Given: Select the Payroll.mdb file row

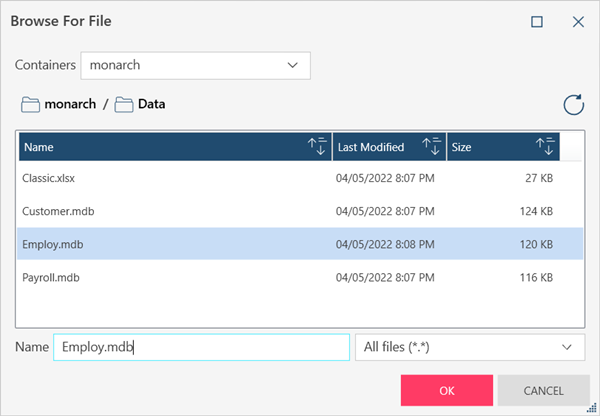Looking at the screenshot, I should 53,275.
